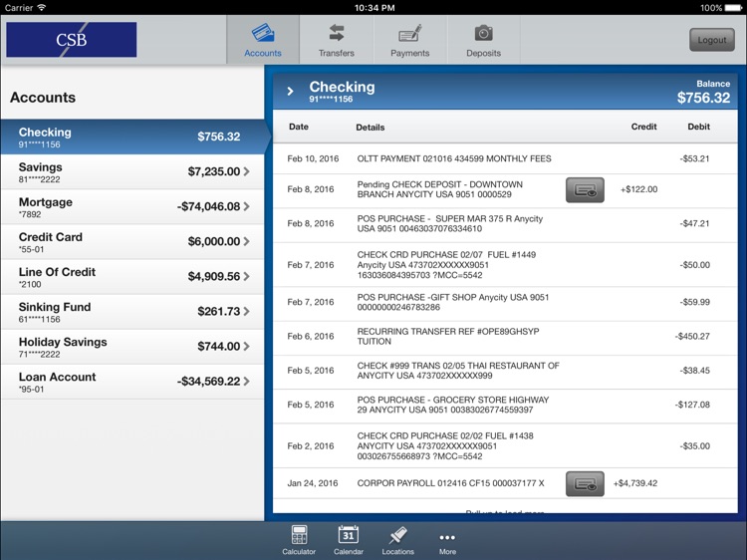Click the Jan 24, 2016 date

click(x=313, y=483)
